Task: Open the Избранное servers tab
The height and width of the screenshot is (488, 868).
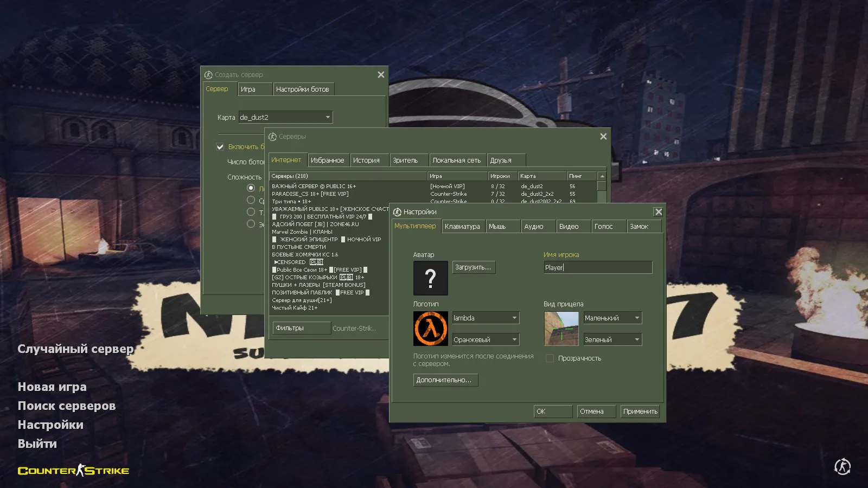Action: pos(327,160)
